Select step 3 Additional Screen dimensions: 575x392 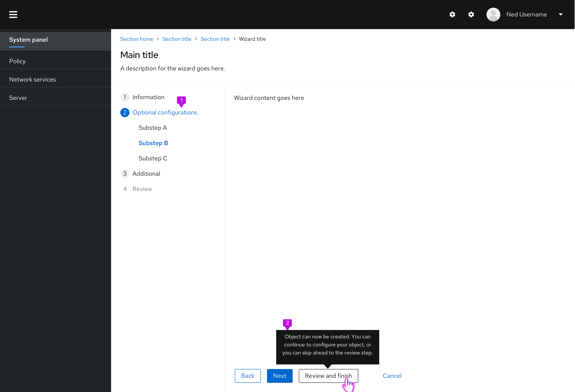[146, 174]
